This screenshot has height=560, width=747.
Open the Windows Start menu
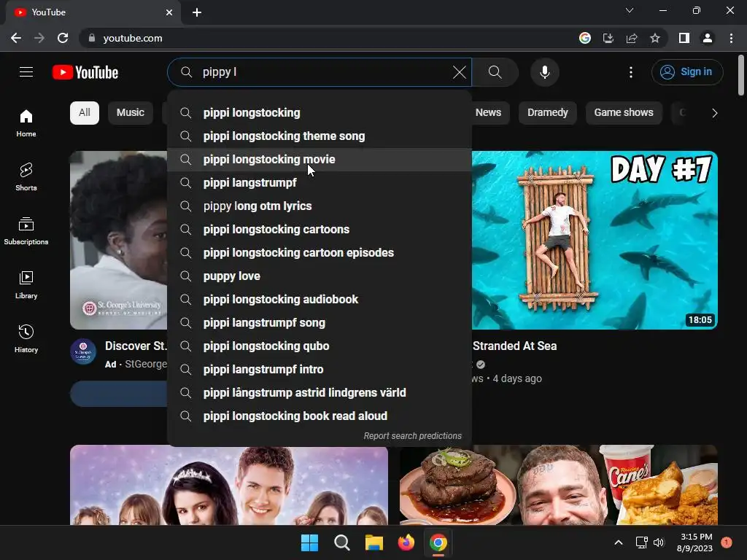[x=309, y=542]
